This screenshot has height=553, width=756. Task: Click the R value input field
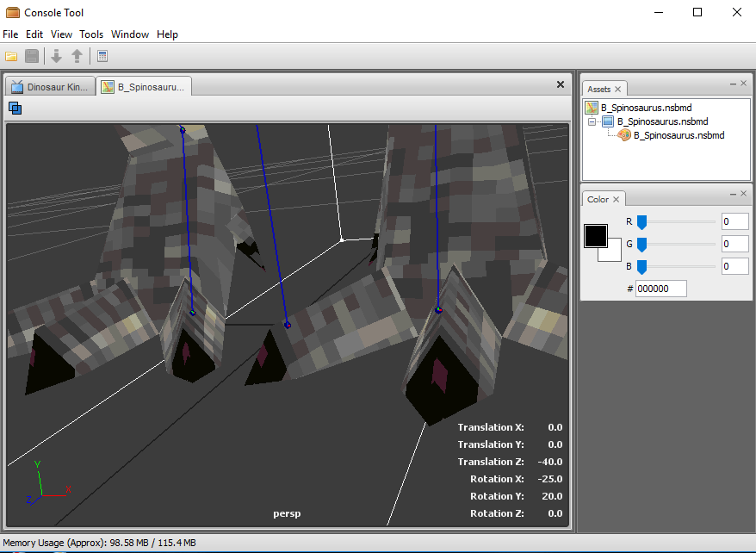734,221
